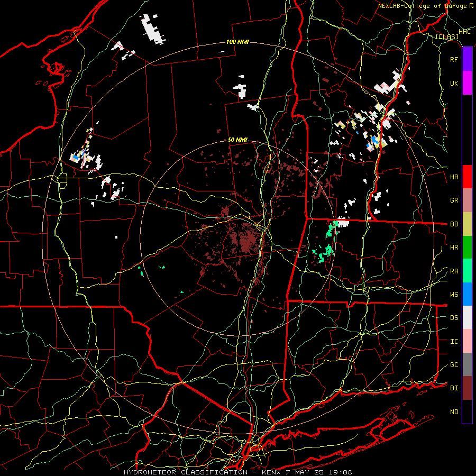Screen dimensions: 476x476
Task: Click the WS legend label
Action: 454,294
